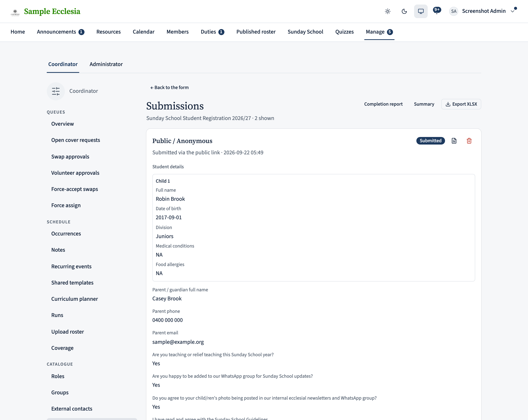Go to Volunteer approvals
528x420 pixels.
tap(75, 173)
